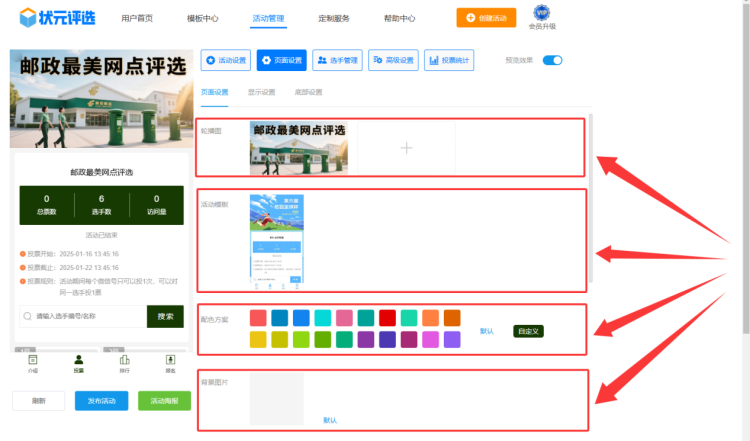The height and width of the screenshot is (441, 750).
Task: Switch to the 底部设置 tab
Action: pos(308,92)
